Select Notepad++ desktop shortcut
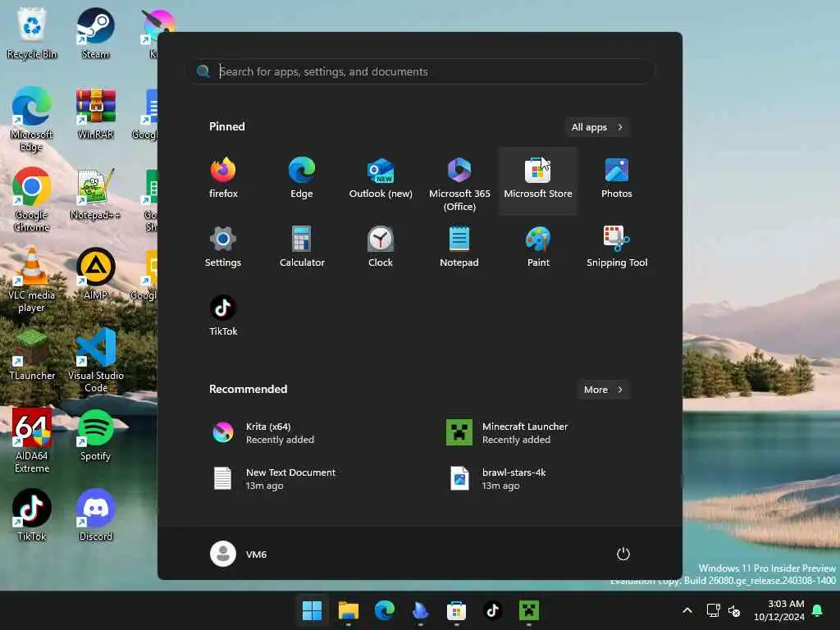The width and height of the screenshot is (840, 630). pos(95,194)
